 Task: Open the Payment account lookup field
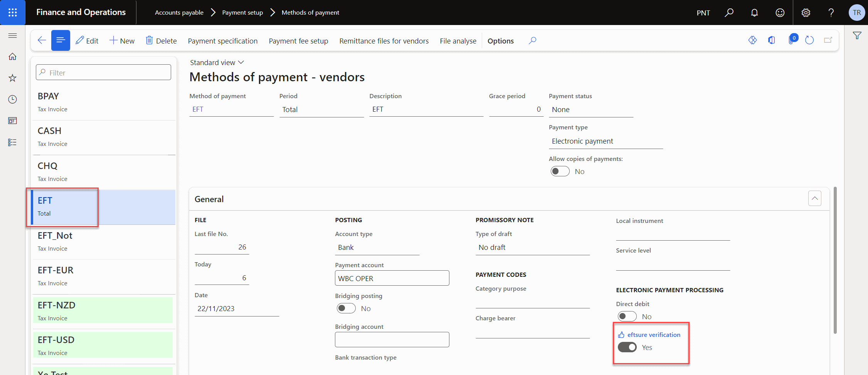[x=392, y=278]
